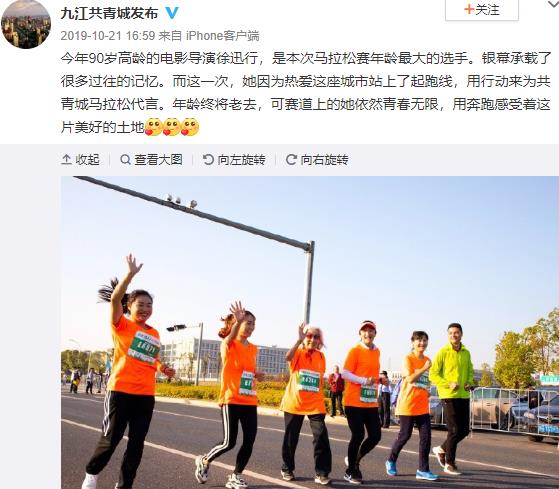Image resolution: width=559 pixels, height=489 pixels.
Task: Click the last blushing emoji in the post
Action: (190, 127)
